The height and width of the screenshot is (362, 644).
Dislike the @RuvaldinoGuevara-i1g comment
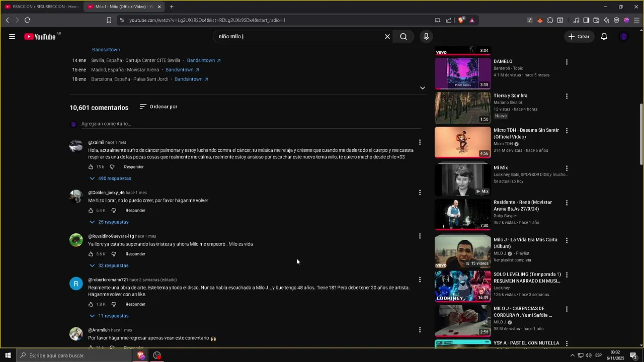114,254
